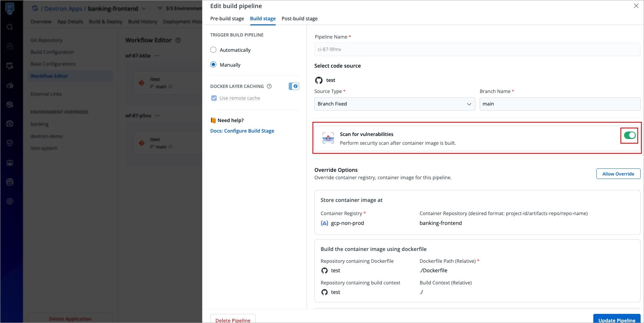
Task: Click the search icon in left sidebar
Action: (10, 27)
